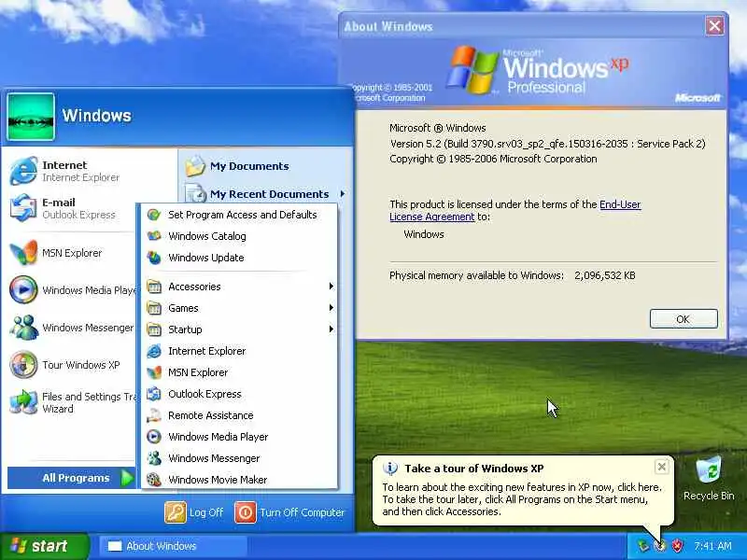
Task: Click the MSN Explorer icon in All Programs
Action: tap(154, 372)
